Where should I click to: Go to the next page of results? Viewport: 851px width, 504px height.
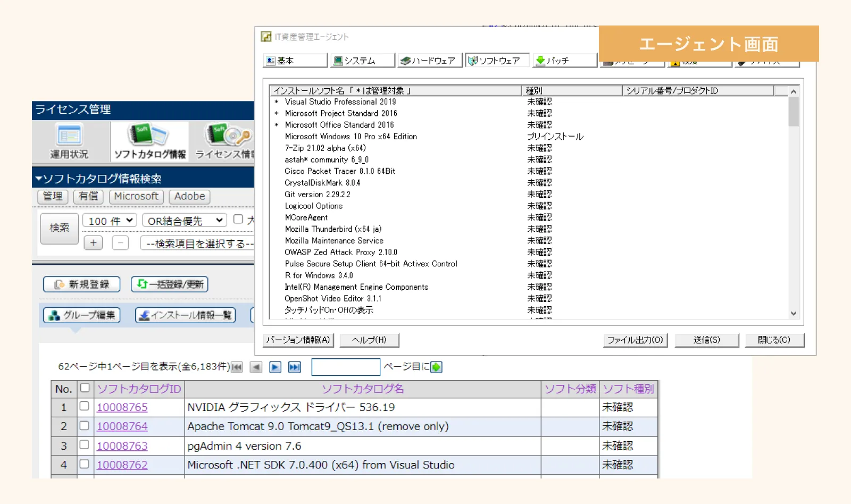point(275,367)
